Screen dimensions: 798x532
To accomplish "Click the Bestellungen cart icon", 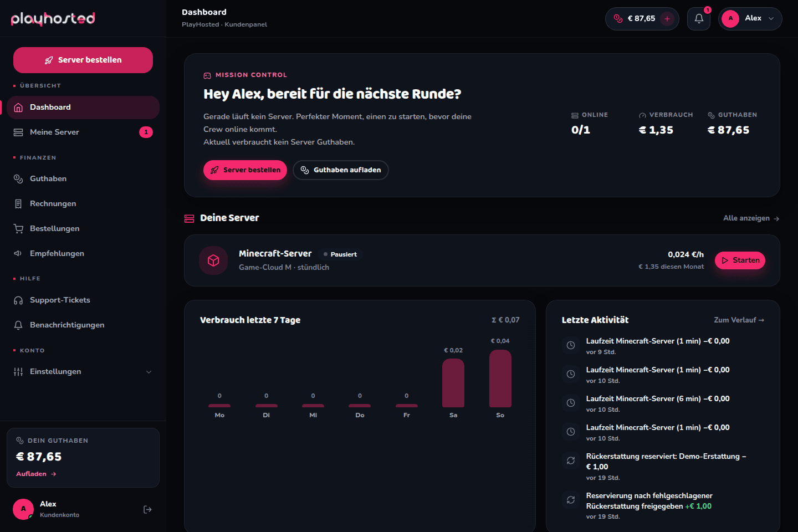I will 18,229.
